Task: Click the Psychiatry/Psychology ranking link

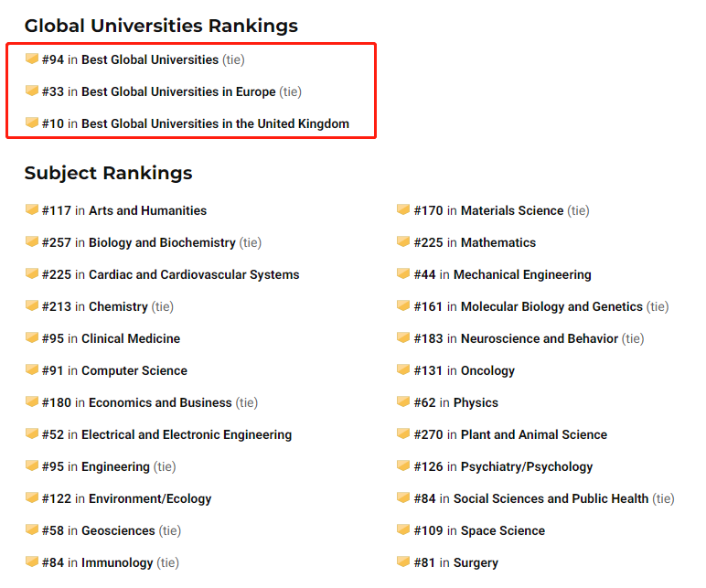Action: 527,467
